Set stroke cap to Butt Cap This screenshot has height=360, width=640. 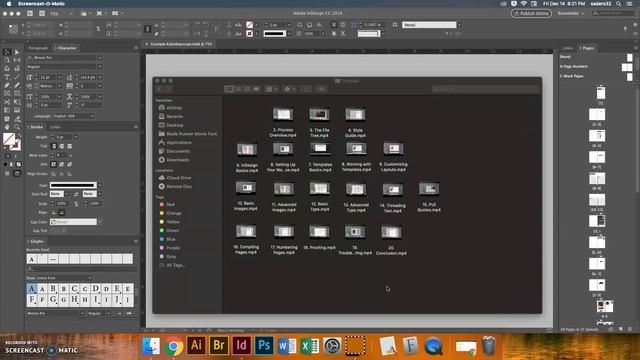click(54, 146)
